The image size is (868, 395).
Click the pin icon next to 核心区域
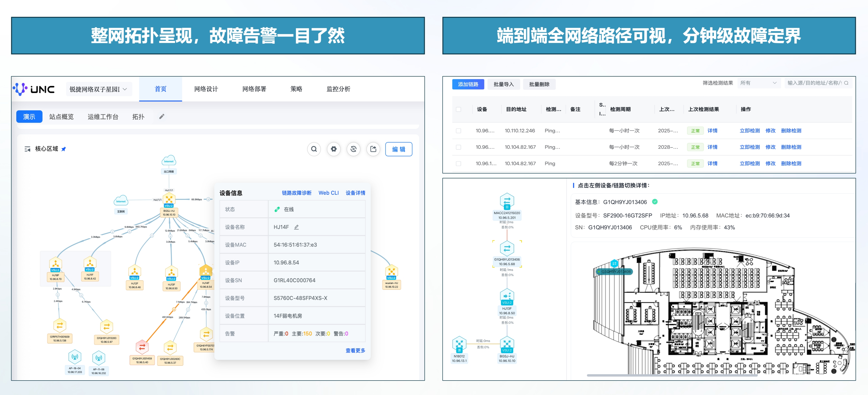64,149
